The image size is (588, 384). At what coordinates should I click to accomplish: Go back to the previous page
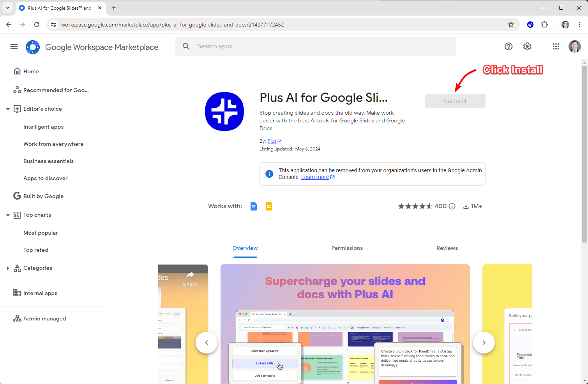tap(9, 25)
